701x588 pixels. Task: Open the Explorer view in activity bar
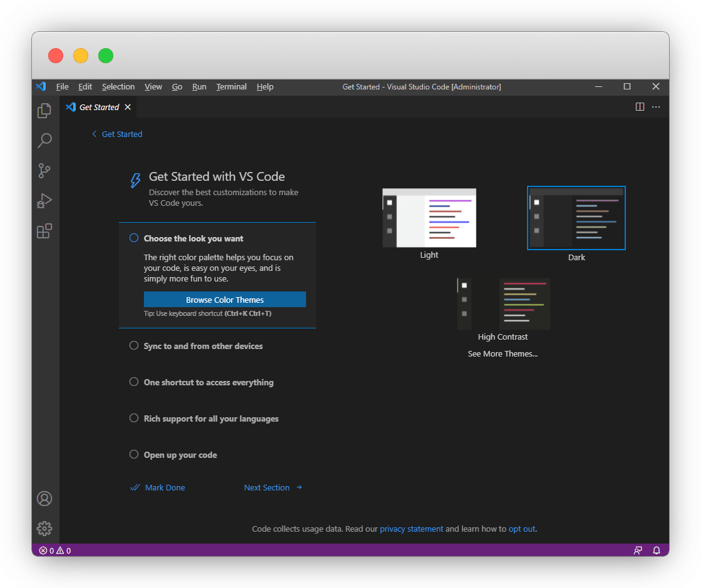tap(44, 111)
